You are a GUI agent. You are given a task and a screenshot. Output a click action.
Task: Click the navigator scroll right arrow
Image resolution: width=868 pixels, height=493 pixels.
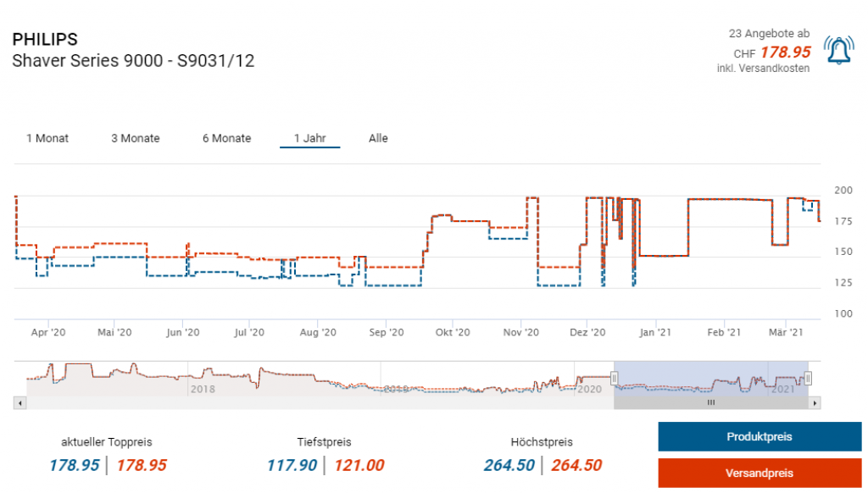pos(815,403)
